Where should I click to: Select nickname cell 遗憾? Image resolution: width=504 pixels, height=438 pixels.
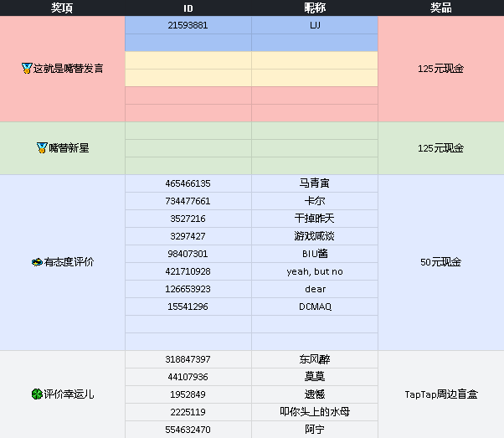coord(315,394)
